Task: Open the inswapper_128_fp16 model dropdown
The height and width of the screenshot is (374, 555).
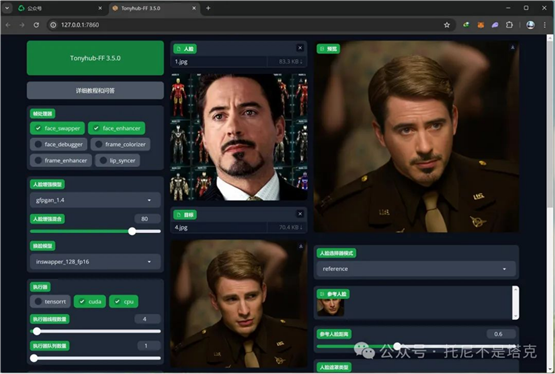Action: click(x=95, y=262)
